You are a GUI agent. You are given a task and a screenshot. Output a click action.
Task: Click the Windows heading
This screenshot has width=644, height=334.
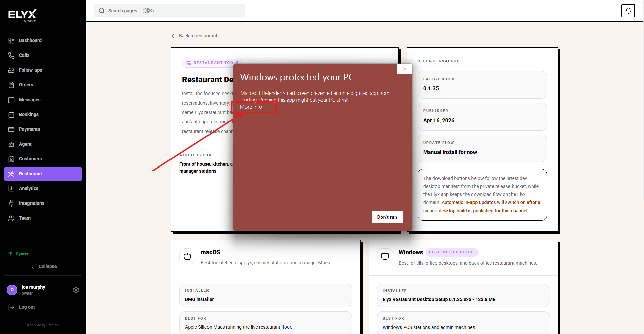tap(411, 252)
